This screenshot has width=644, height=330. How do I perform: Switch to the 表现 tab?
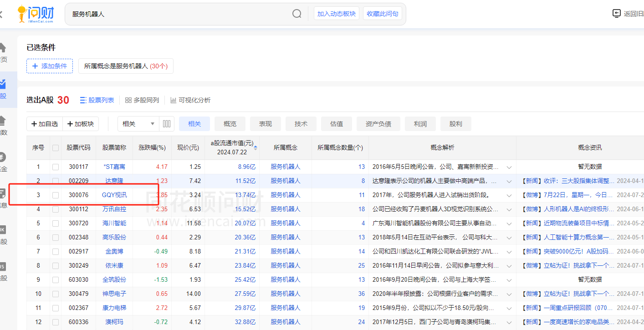coord(266,124)
